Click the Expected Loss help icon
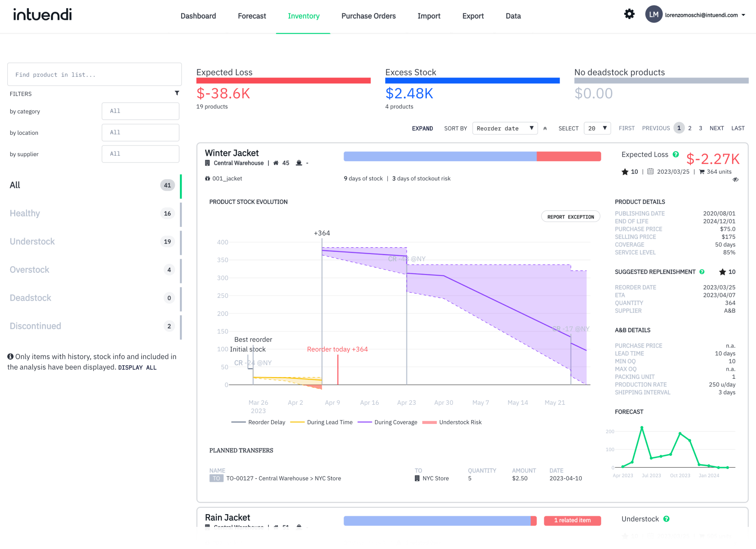 [676, 154]
